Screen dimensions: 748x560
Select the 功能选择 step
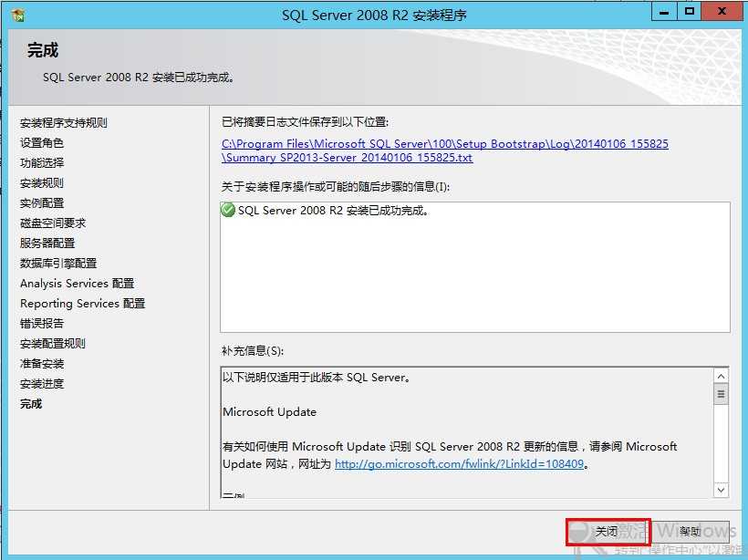coord(41,162)
